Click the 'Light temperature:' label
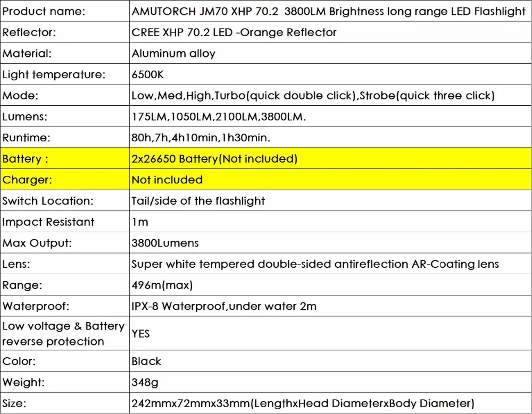This screenshot has height=414, width=532. pos(54,74)
